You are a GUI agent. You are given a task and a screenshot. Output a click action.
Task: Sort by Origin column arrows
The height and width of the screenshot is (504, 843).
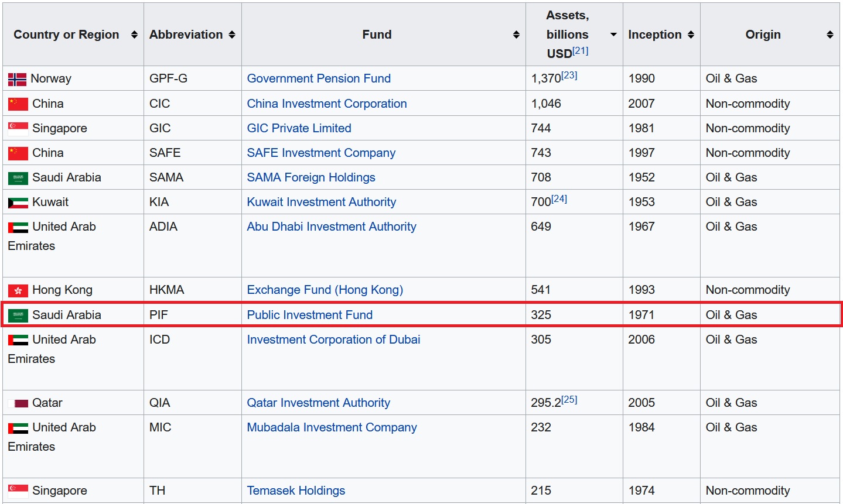click(830, 35)
